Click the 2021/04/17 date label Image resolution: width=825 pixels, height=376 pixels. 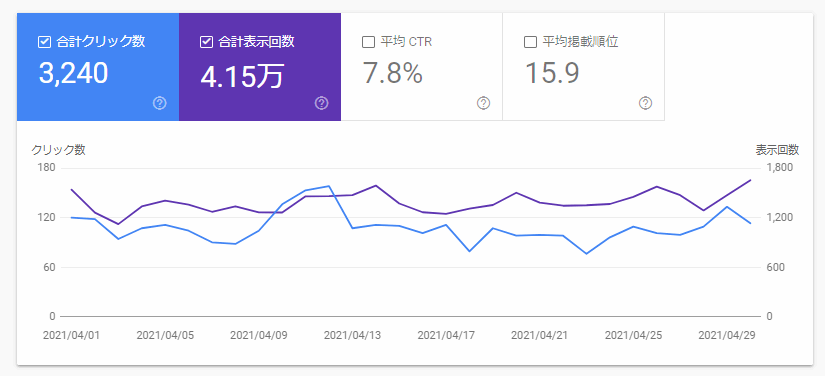point(446,336)
